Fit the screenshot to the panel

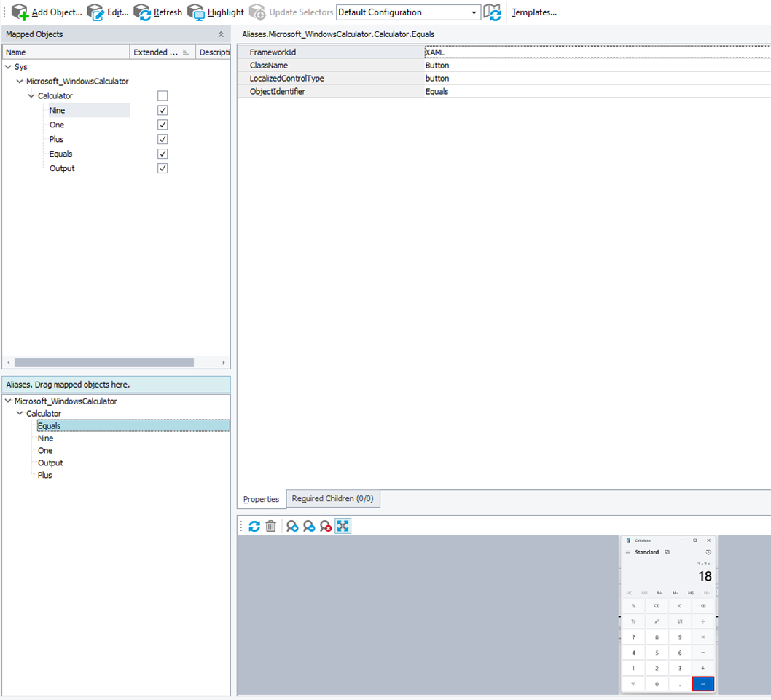(x=343, y=526)
